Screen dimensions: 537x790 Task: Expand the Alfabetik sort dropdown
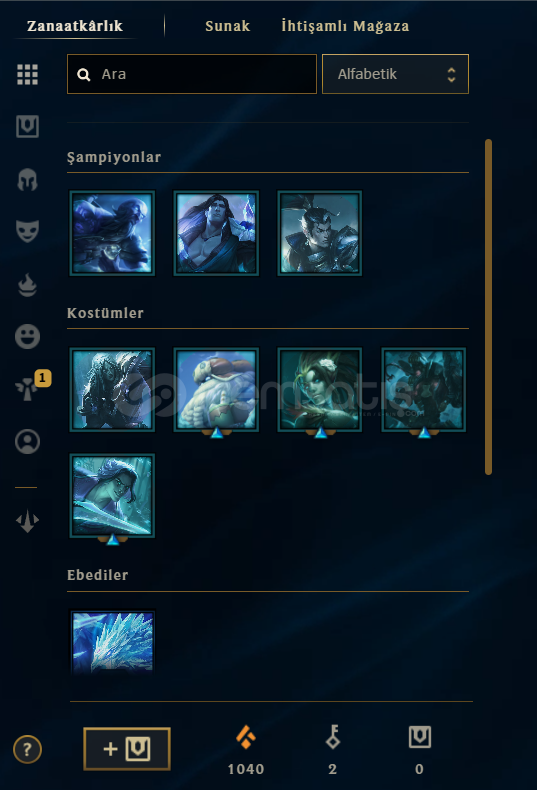tap(395, 74)
